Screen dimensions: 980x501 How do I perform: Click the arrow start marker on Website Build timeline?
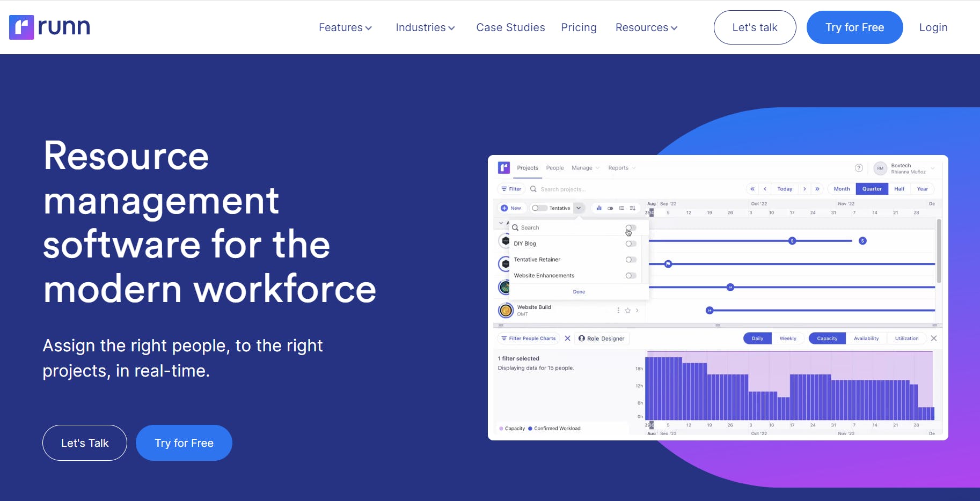pyautogui.click(x=710, y=311)
